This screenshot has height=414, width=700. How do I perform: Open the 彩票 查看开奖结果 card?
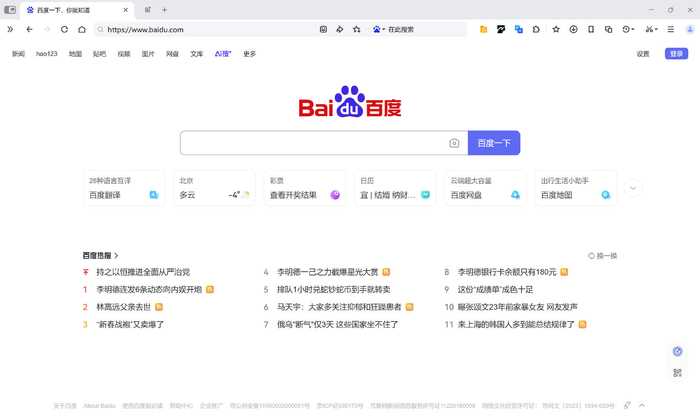[x=305, y=188]
